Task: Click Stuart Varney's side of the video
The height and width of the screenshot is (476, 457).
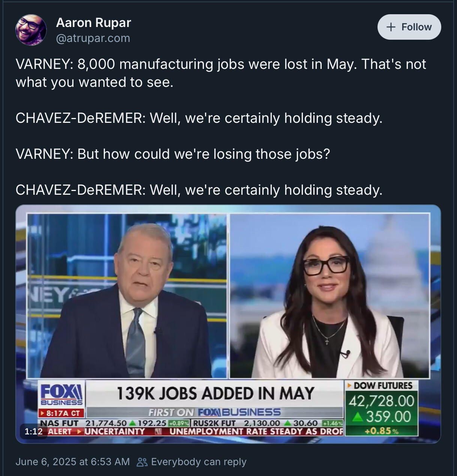Action: coord(127,296)
